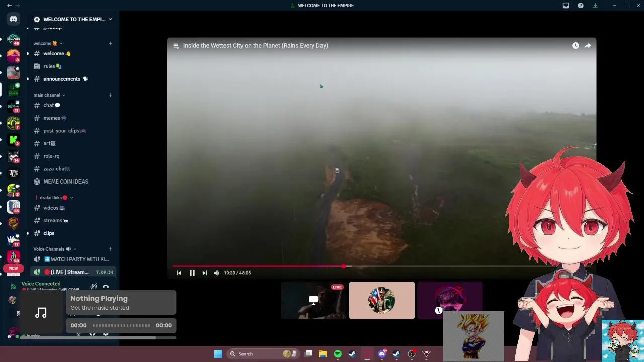The height and width of the screenshot is (362, 644).
Task: Skip to next video in player
Action: pyautogui.click(x=204, y=273)
